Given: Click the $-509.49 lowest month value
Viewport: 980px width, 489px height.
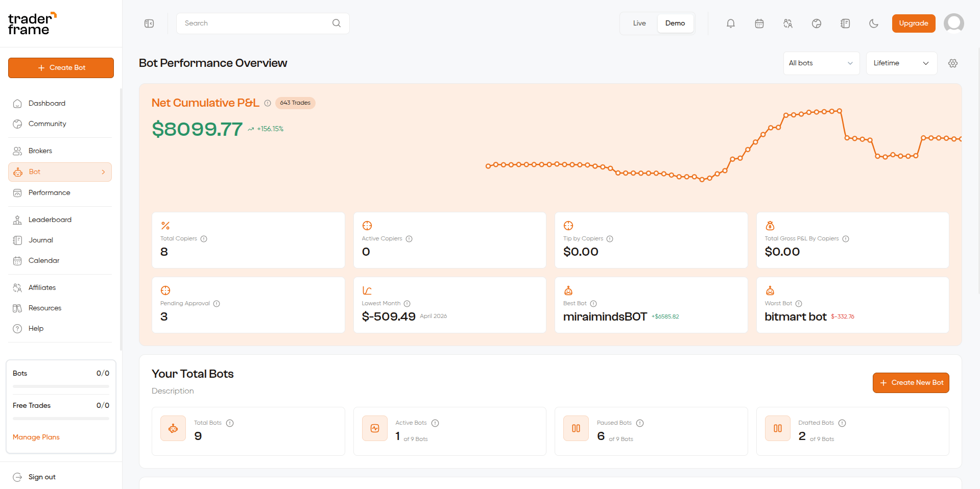Looking at the screenshot, I should tap(389, 317).
